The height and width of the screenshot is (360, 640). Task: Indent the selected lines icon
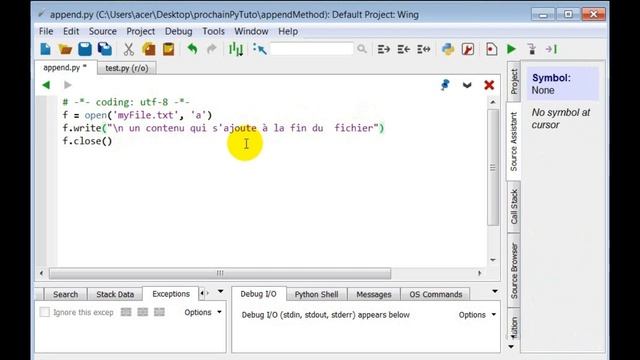(384, 49)
